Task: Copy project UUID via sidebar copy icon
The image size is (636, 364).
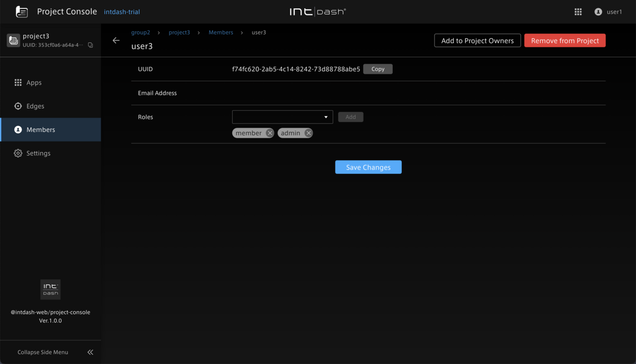Action: pyautogui.click(x=91, y=45)
